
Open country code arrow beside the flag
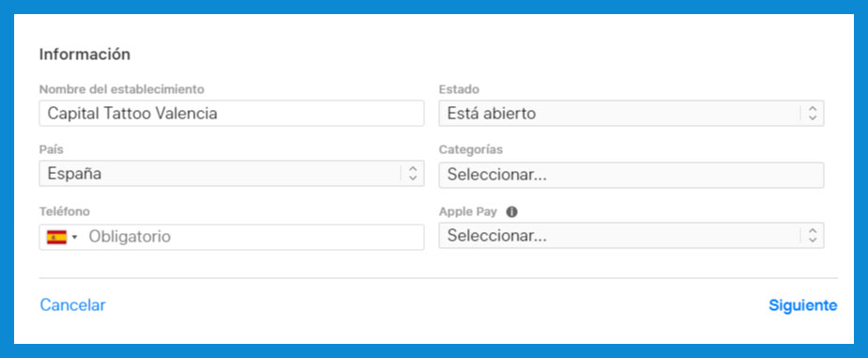coord(75,238)
